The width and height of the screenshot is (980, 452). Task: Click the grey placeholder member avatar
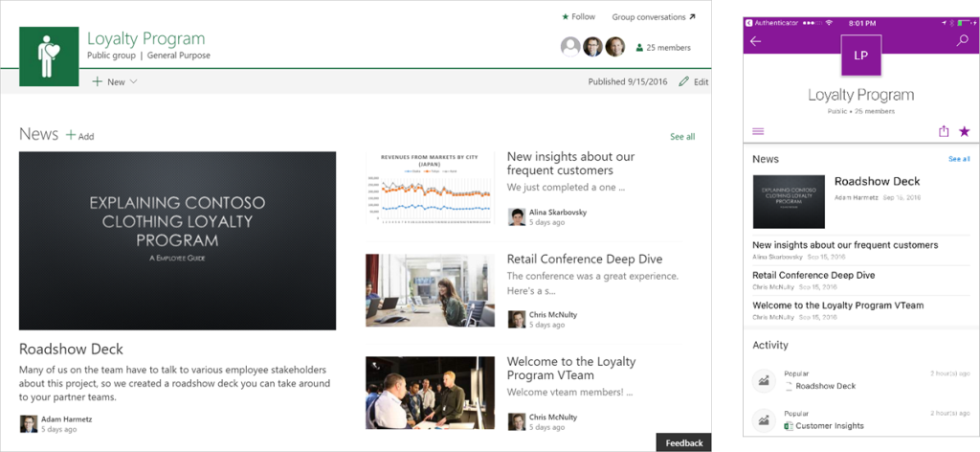click(570, 47)
